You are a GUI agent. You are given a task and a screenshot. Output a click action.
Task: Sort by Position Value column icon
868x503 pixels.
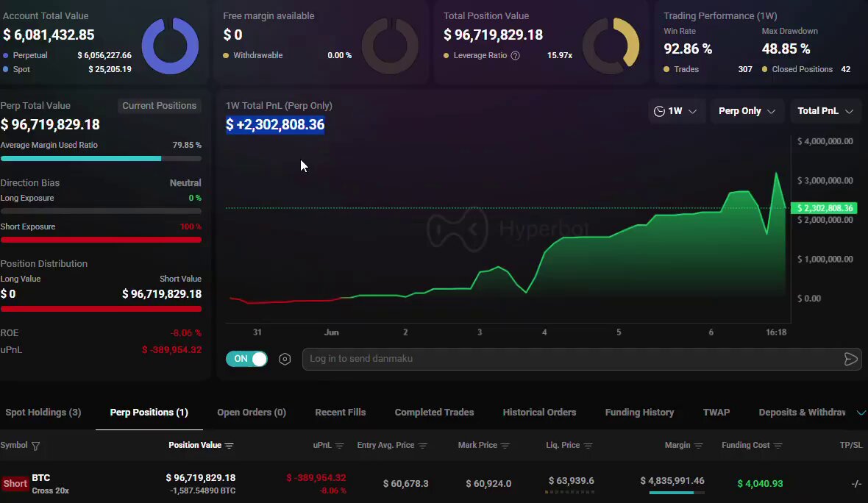point(230,446)
